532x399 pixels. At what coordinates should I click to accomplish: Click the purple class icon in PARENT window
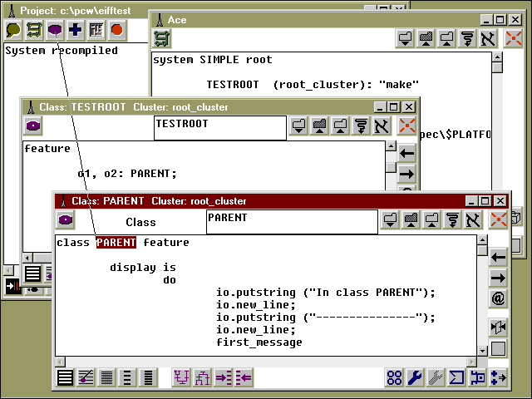point(65,220)
